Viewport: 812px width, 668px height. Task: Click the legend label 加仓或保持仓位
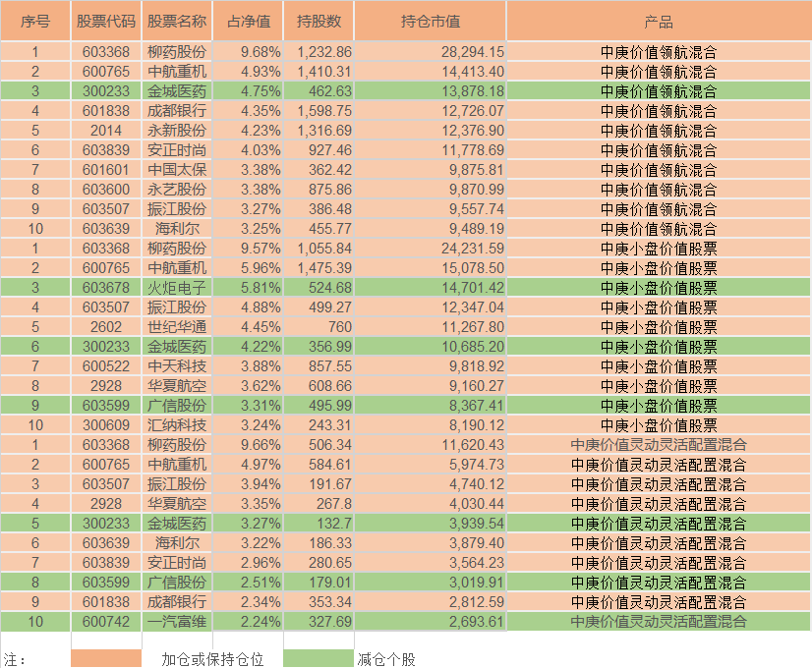click(x=212, y=659)
